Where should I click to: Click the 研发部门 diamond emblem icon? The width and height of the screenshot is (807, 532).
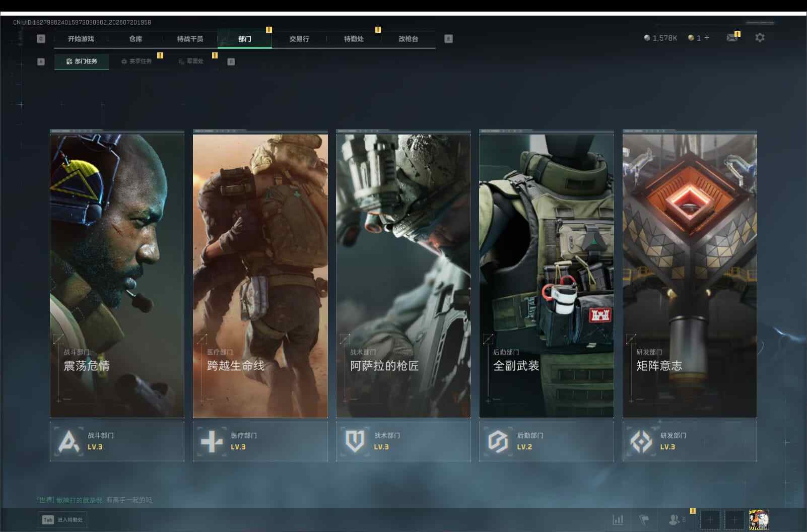click(641, 442)
